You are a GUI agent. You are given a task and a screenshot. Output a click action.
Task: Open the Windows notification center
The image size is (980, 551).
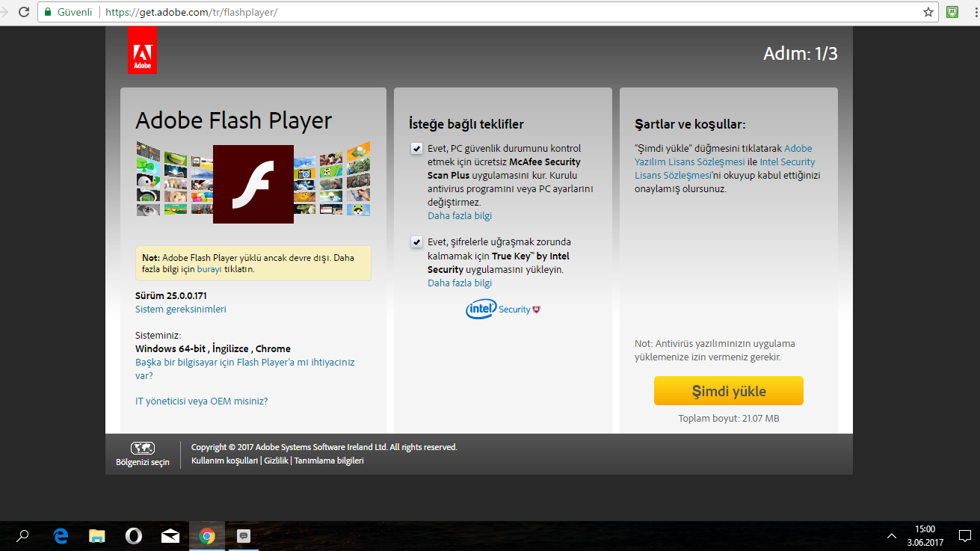coord(964,535)
